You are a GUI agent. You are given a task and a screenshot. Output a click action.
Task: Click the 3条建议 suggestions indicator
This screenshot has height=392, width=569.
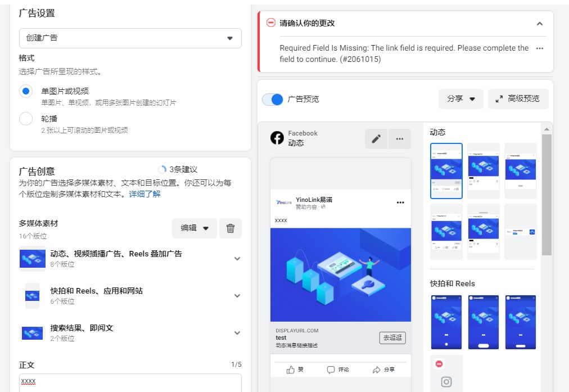[x=178, y=169]
